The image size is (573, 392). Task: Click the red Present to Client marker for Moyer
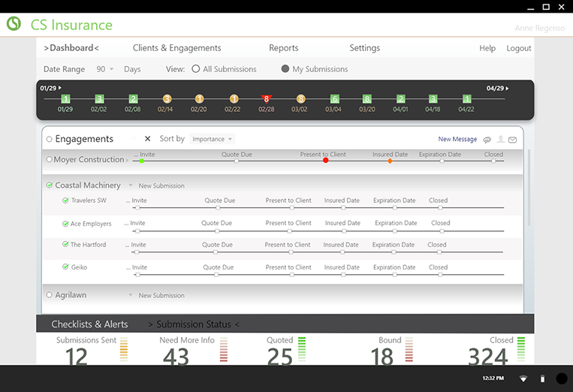pos(325,160)
